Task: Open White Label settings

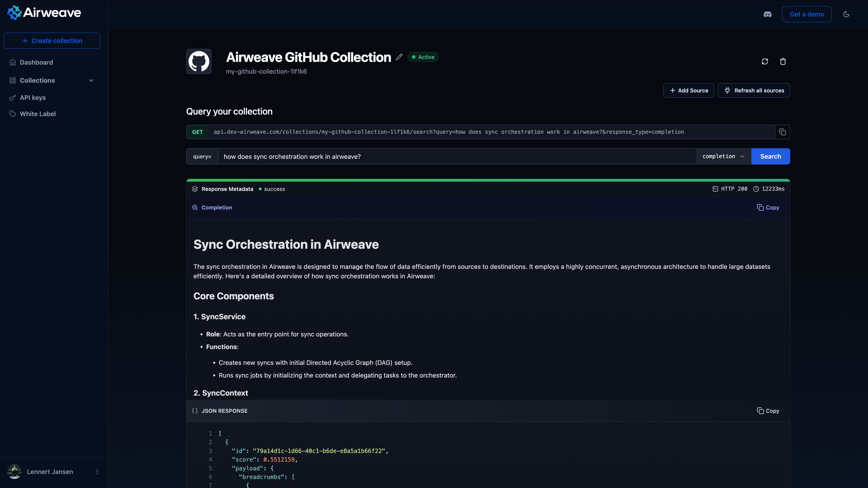Action: 38,114
